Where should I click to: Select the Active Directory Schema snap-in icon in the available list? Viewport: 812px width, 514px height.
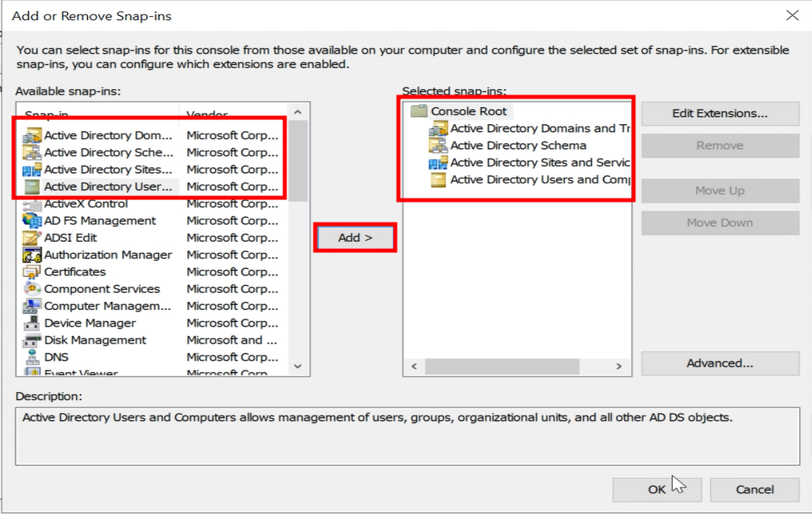point(32,152)
